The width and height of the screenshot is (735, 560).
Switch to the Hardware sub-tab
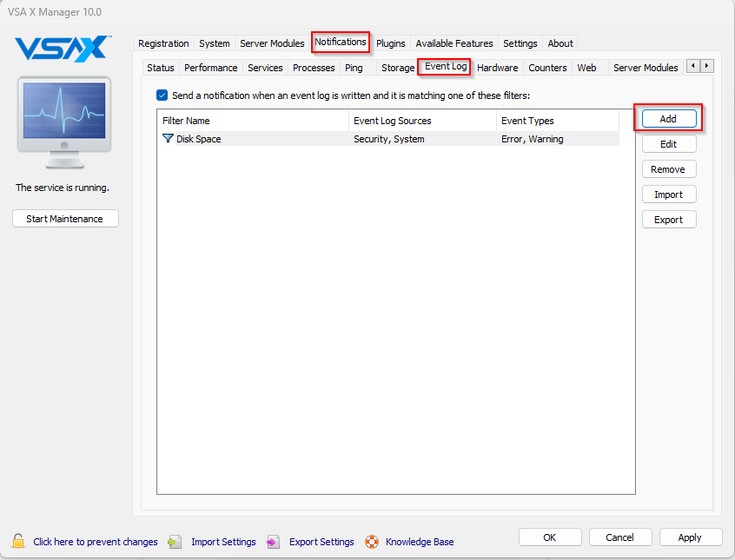click(497, 68)
